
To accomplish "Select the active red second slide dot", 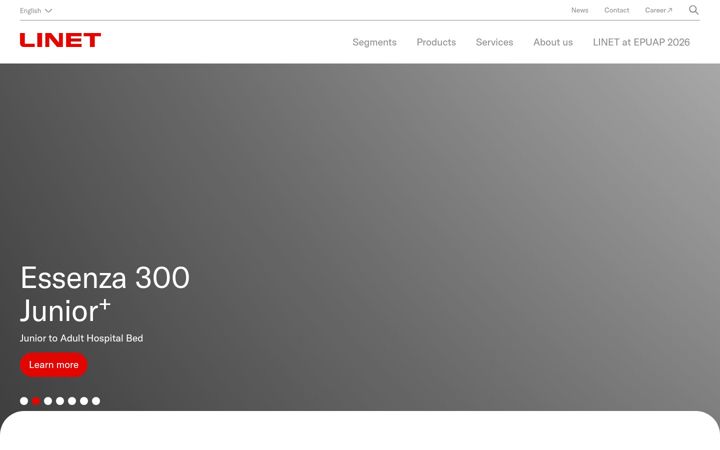I will click(x=36, y=401).
